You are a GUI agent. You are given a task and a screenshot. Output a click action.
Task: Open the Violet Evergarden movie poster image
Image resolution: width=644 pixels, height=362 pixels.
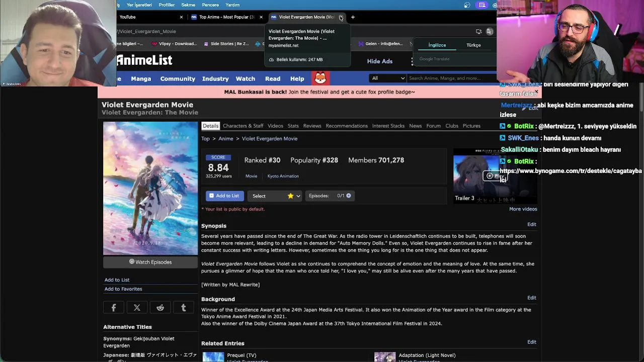pos(150,188)
